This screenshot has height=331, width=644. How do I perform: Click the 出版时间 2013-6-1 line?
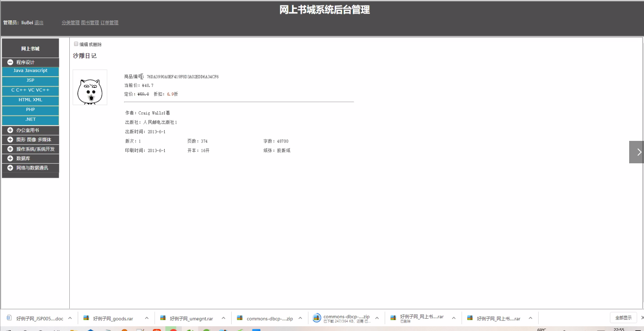pyautogui.click(x=145, y=132)
